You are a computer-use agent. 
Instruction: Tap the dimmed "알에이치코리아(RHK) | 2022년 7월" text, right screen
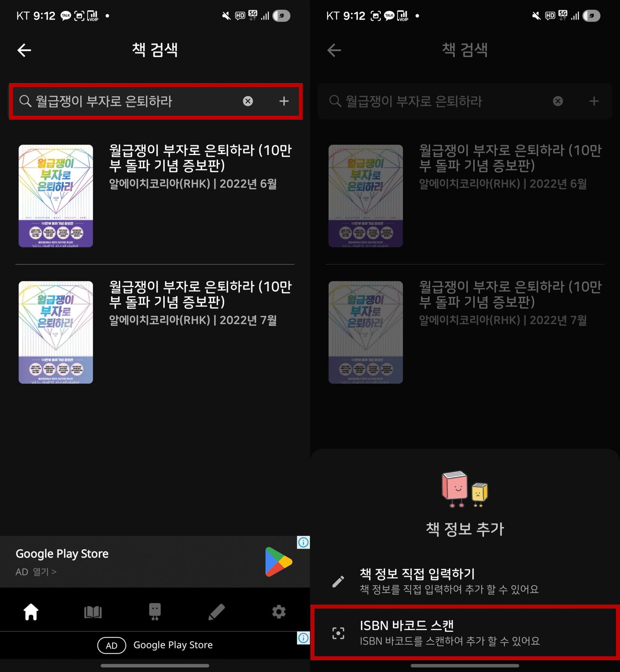click(503, 320)
